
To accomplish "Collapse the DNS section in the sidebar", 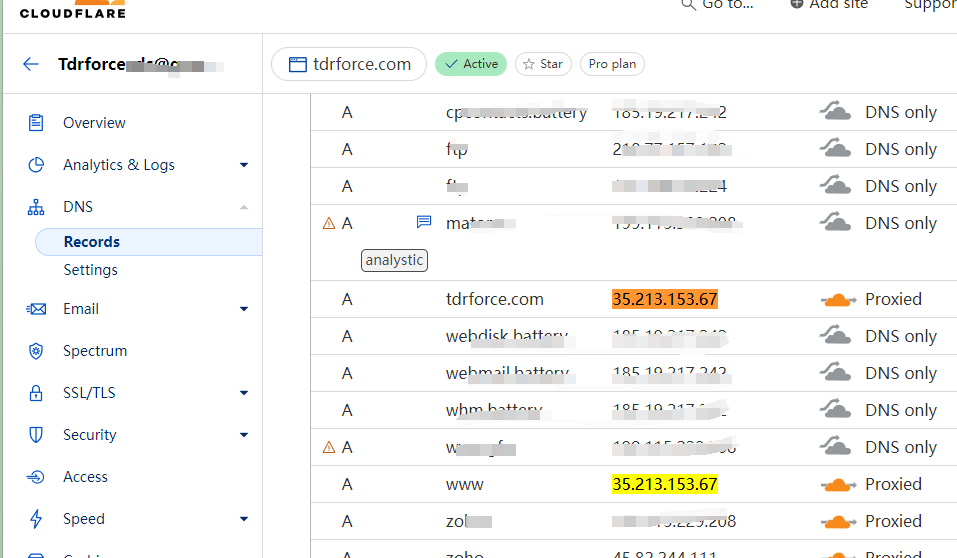I will click(x=243, y=207).
